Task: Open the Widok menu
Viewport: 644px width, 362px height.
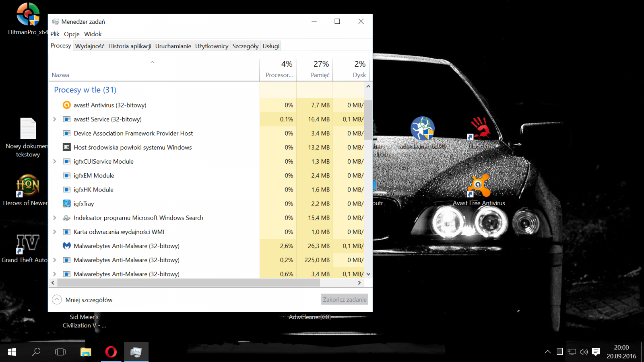Action: coord(93,34)
